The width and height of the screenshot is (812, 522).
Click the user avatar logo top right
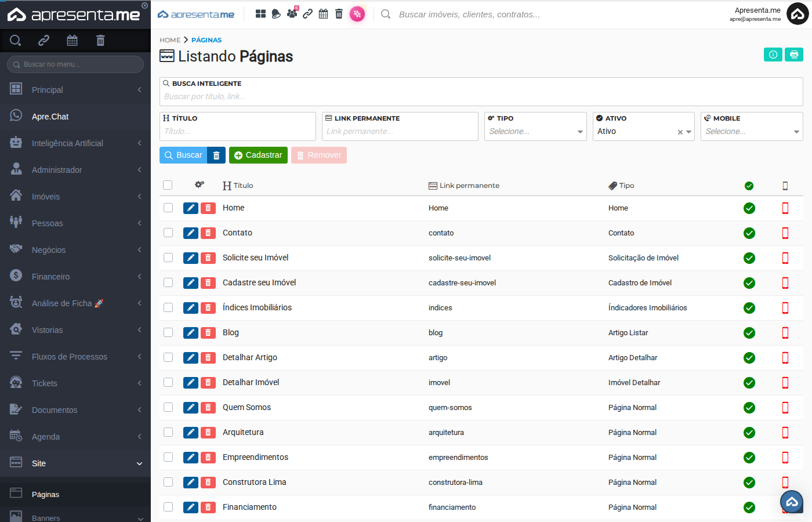coord(797,14)
